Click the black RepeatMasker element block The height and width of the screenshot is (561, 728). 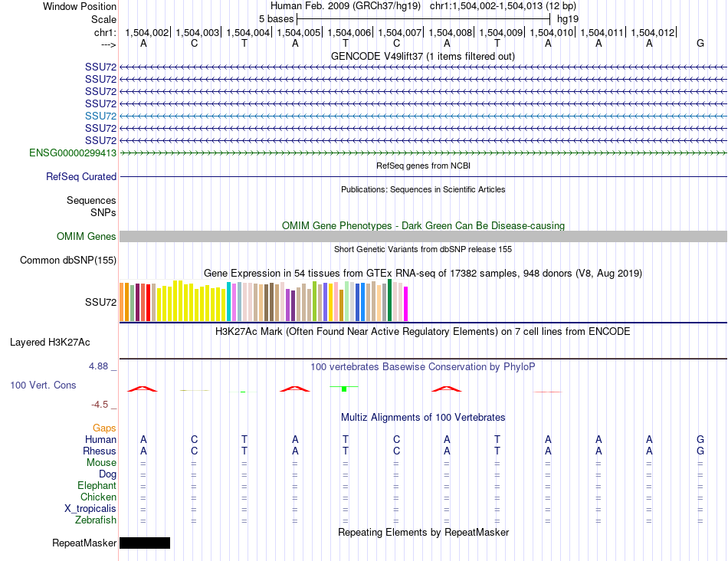[x=145, y=543]
